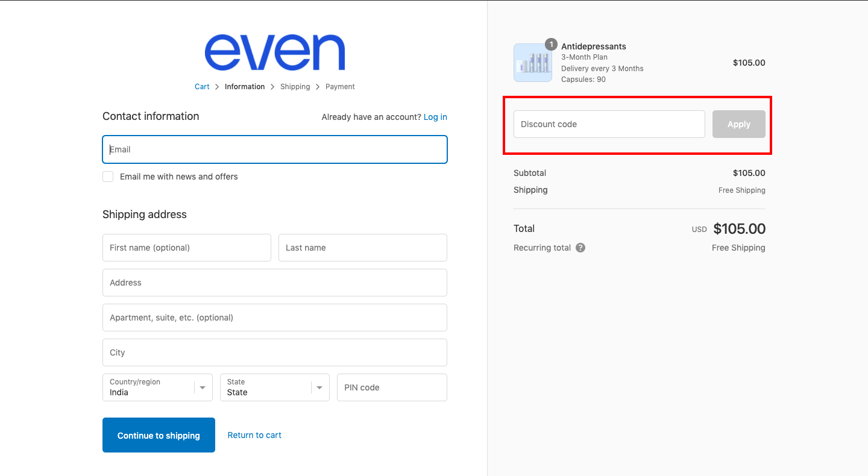Focus the Apartment, suite, etc. field
The image size is (868, 476).
tap(275, 318)
